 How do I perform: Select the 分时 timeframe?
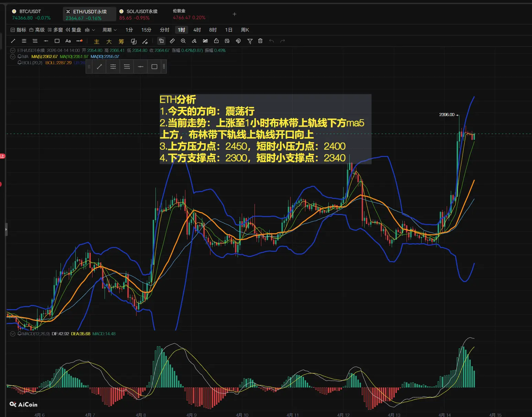tap(165, 30)
